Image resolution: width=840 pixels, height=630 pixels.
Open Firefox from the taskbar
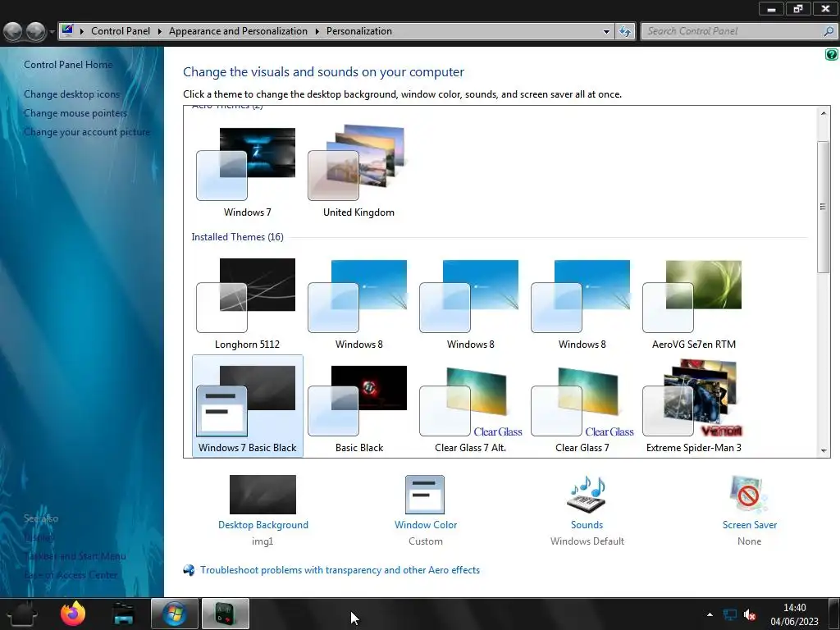tap(73, 614)
